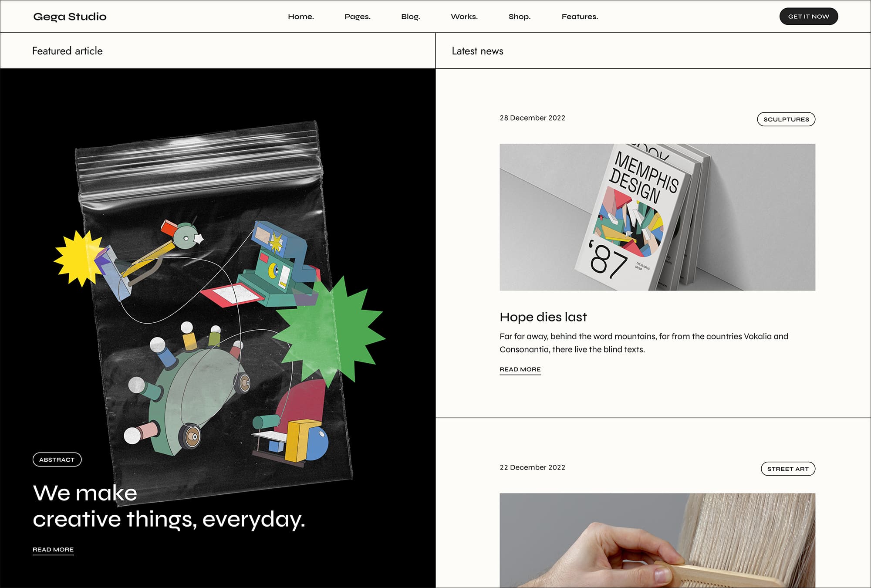Select the SCULPTURES category tag
Image resolution: width=871 pixels, height=588 pixels.
coord(786,119)
